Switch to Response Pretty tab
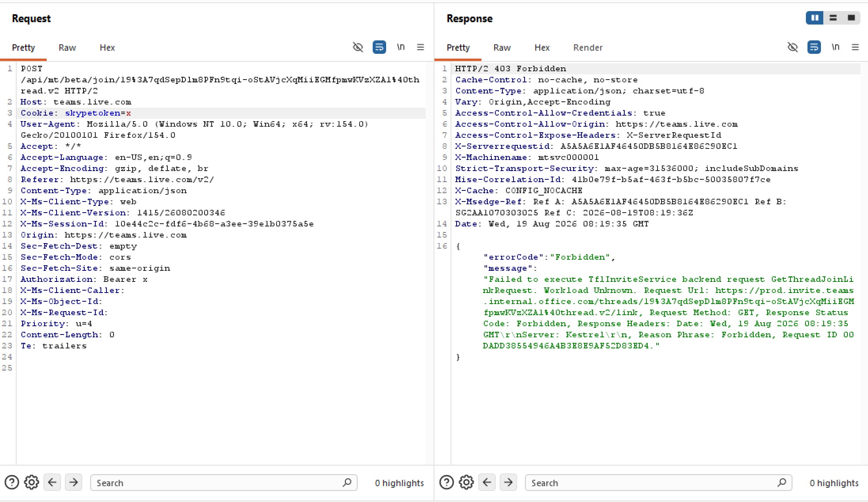Image resolution: width=868 pixels, height=502 pixels. point(458,48)
